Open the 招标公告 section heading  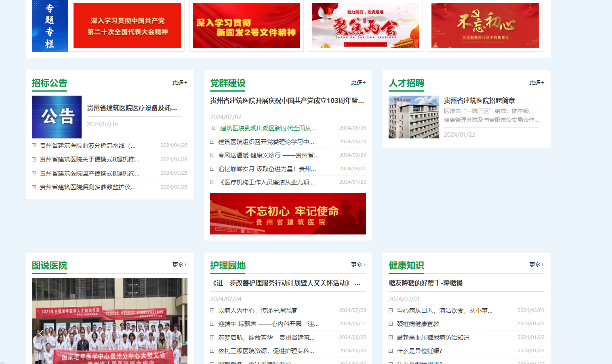click(49, 83)
